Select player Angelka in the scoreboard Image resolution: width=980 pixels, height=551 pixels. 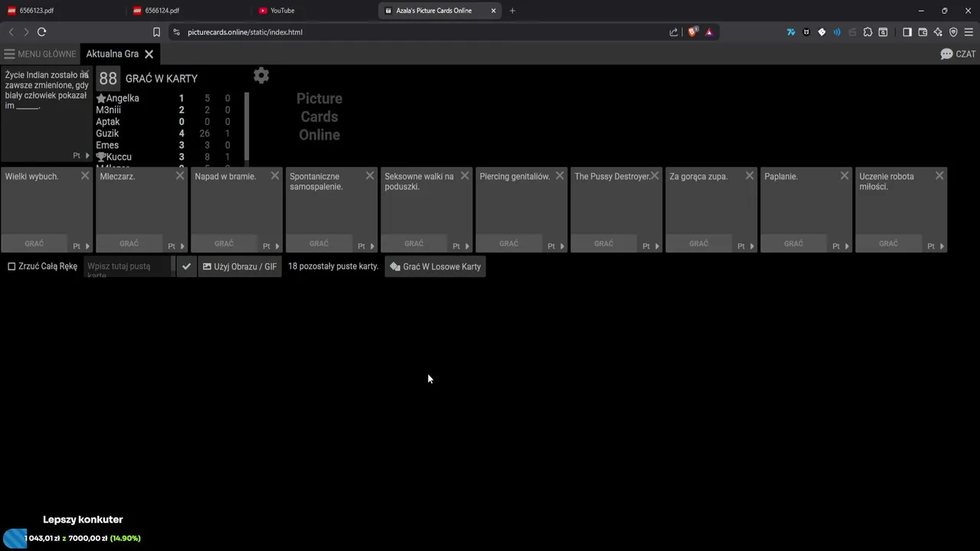(122, 99)
